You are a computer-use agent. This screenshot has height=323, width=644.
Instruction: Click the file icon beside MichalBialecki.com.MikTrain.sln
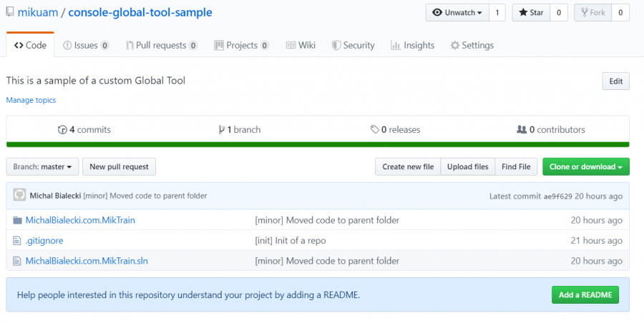tap(18, 261)
